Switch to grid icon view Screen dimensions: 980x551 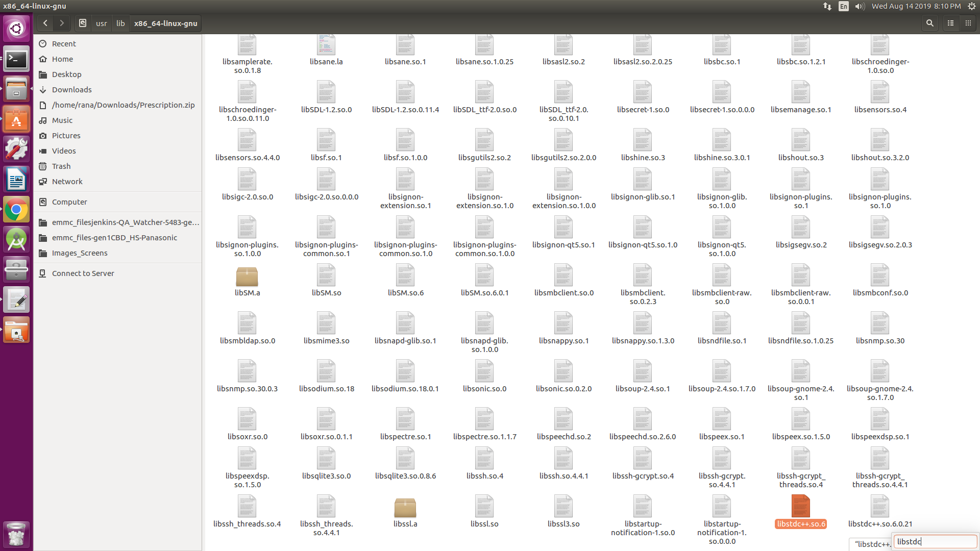[x=968, y=23]
